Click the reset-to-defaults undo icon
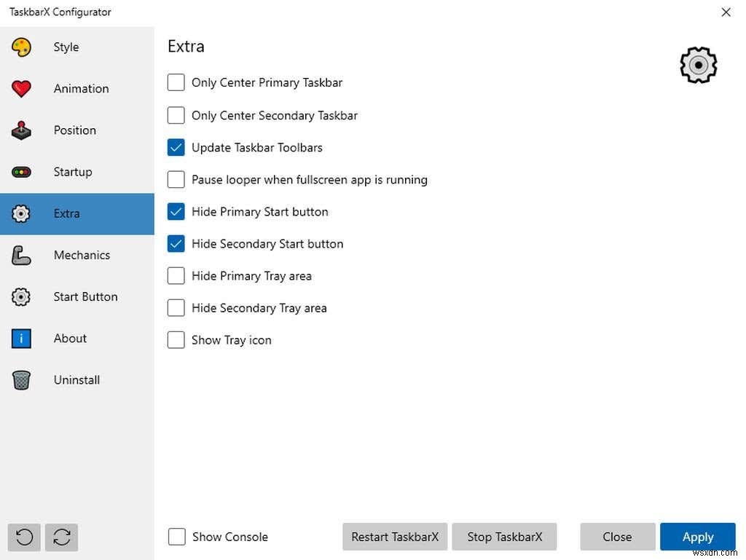The image size is (746, 560). 24,537
